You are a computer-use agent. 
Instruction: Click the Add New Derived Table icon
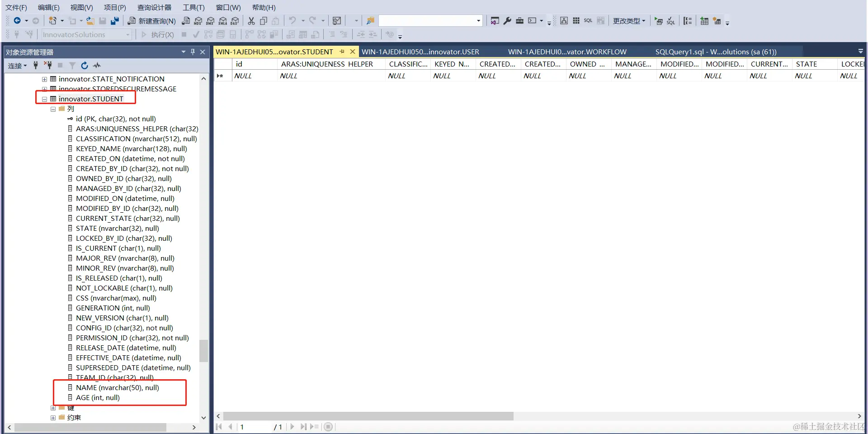coord(717,21)
